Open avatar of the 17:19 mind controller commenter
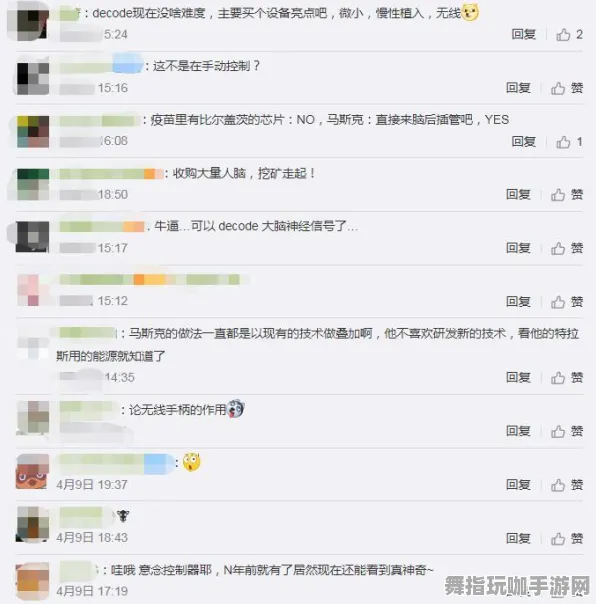The height and width of the screenshot is (604, 596). pos(32,579)
